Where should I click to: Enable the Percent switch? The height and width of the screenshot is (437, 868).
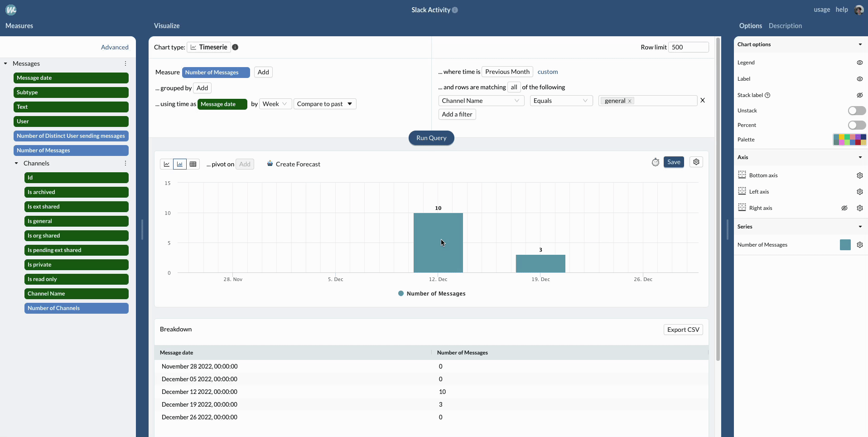click(857, 125)
